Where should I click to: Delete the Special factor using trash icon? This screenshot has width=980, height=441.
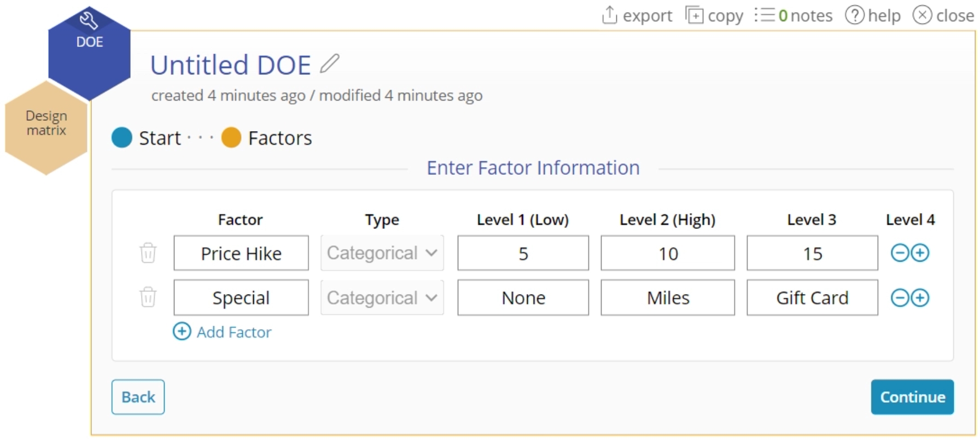(148, 298)
